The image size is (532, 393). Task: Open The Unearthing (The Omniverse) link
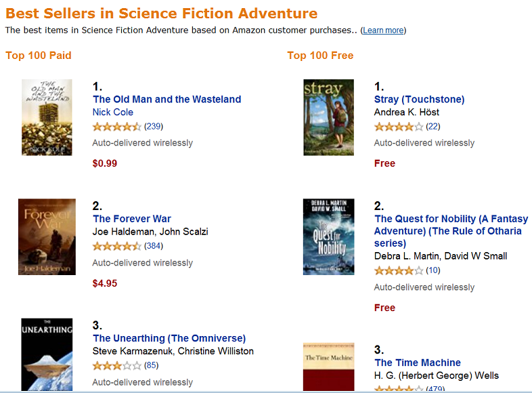169,338
